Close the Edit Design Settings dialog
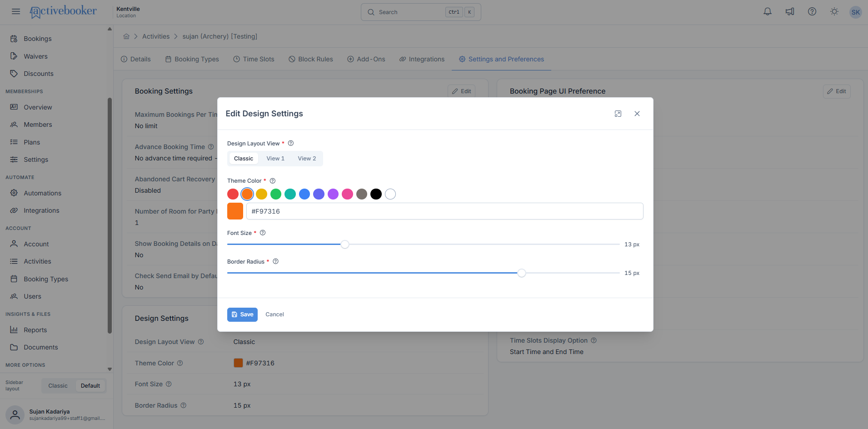 click(637, 114)
